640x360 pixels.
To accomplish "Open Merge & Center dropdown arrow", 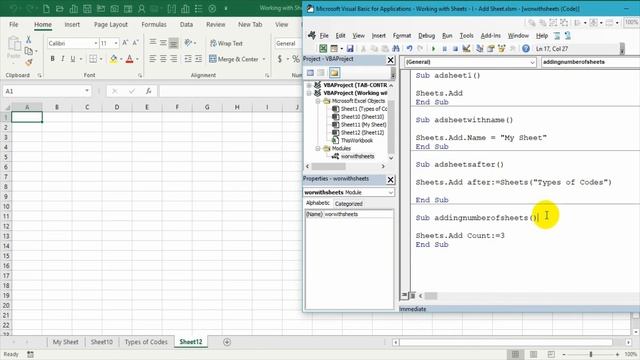I will coord(264,60).
